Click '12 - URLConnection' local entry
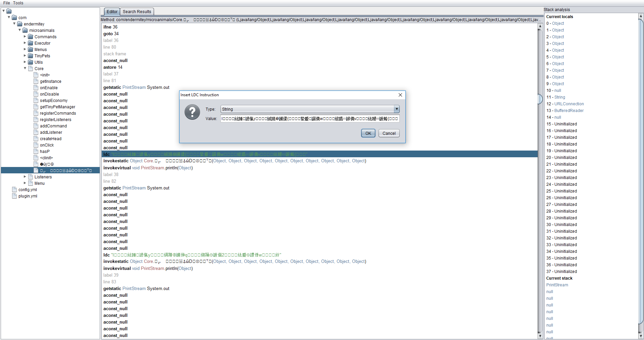 565,104
